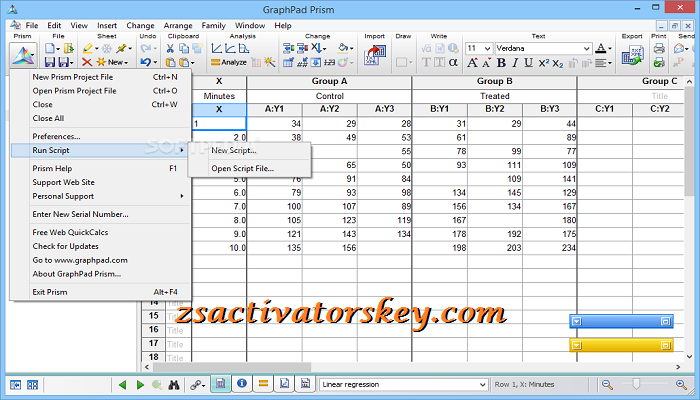Screen dimensions: 700x400
Task: Open the Info sheet section icon
Action: (242, 383)
